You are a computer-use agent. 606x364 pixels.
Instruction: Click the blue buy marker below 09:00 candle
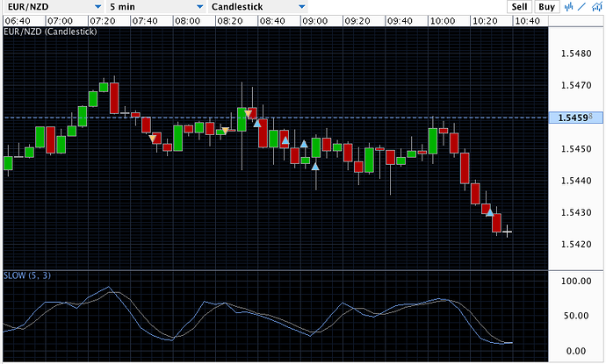click(x=315, y=167)
